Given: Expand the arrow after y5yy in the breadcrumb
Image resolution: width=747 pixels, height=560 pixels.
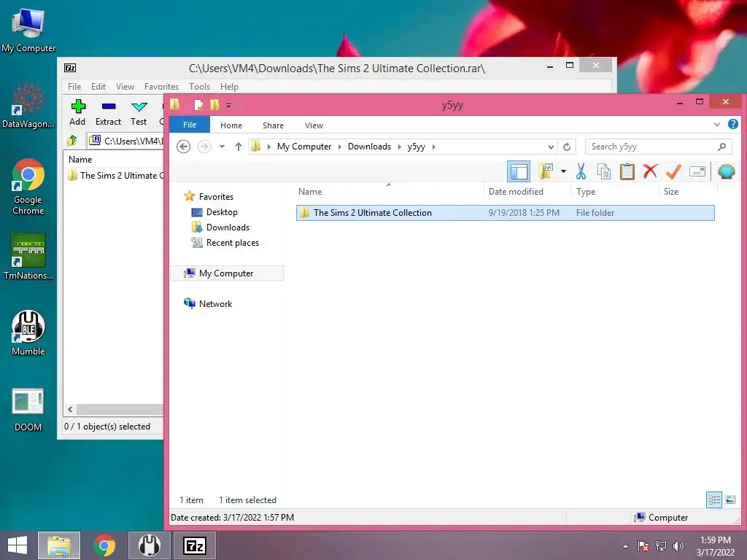Looking at the screenshot, I should (x=433, y=147).
